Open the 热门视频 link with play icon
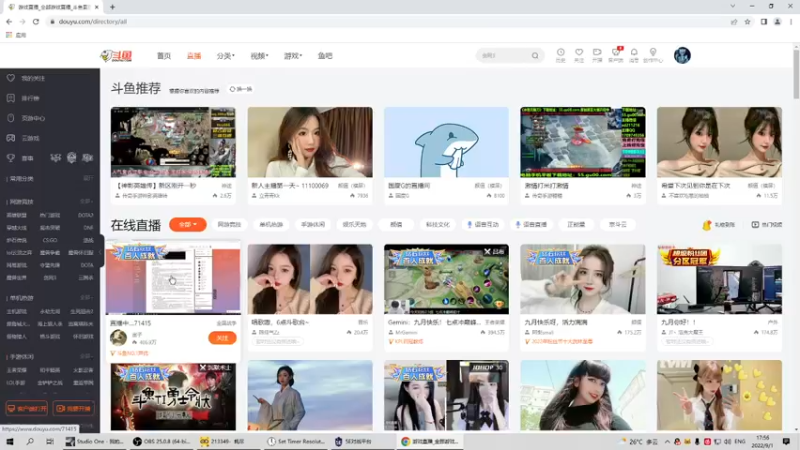The image size is (800, 450). point(766,224)
